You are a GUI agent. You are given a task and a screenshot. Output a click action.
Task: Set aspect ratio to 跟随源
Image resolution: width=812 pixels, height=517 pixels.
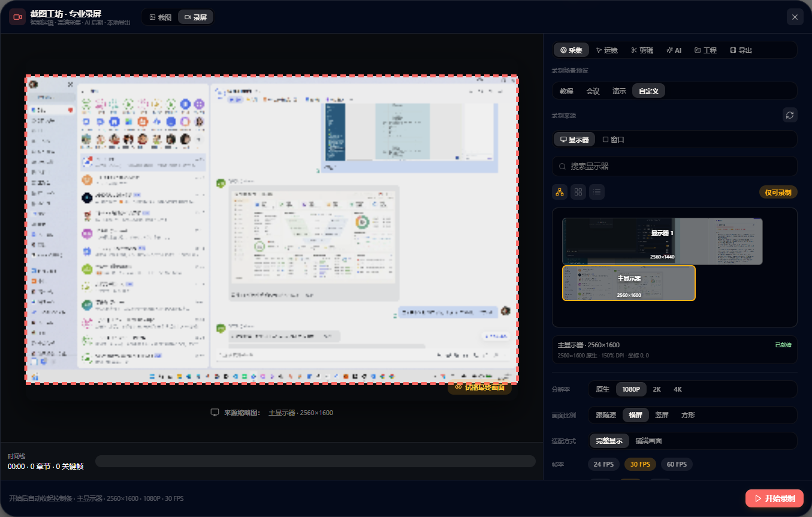[x=606, y=415]
